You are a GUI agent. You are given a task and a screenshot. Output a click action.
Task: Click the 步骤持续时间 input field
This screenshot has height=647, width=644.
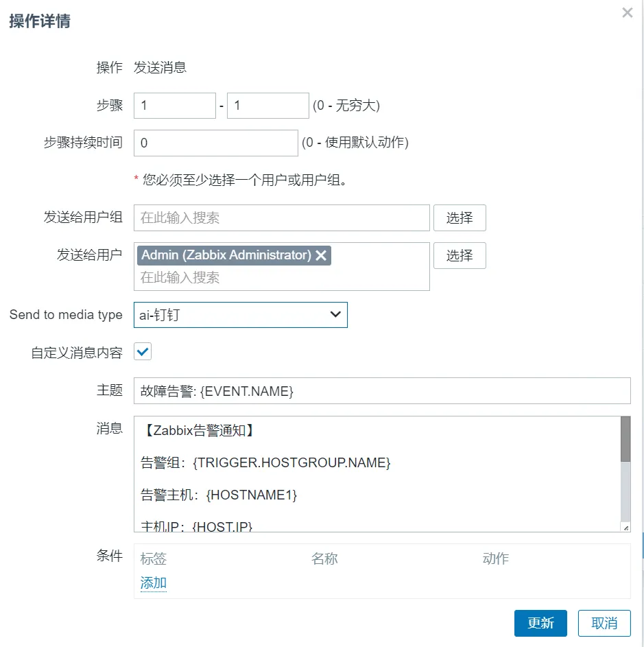pyautogui.click(x=215, y=143)
